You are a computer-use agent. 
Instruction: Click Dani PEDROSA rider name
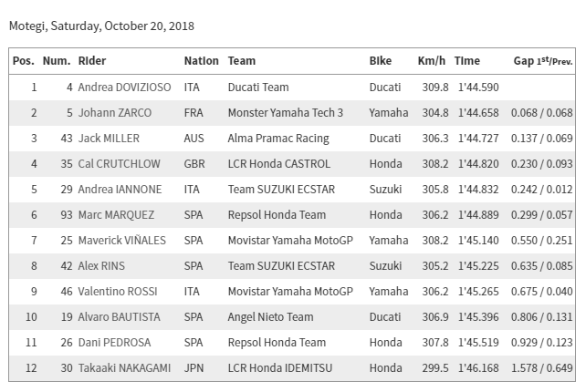[x=114, y=343]
